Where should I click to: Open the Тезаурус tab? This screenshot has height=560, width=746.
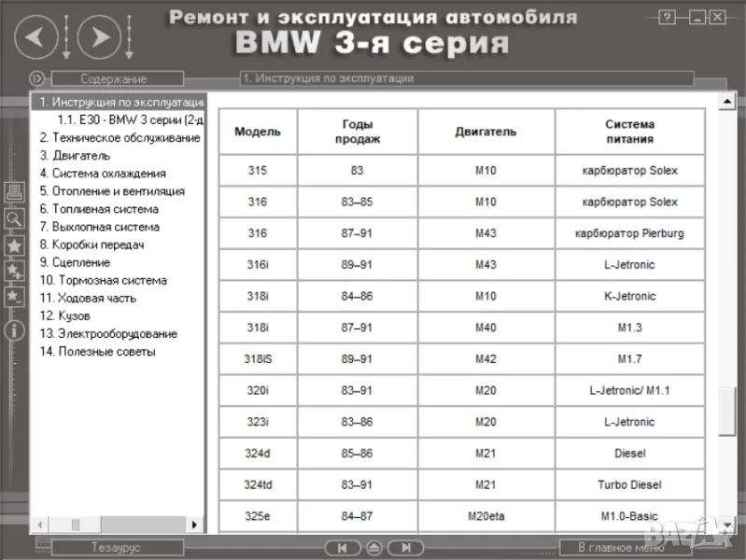[x=116, y=548]
